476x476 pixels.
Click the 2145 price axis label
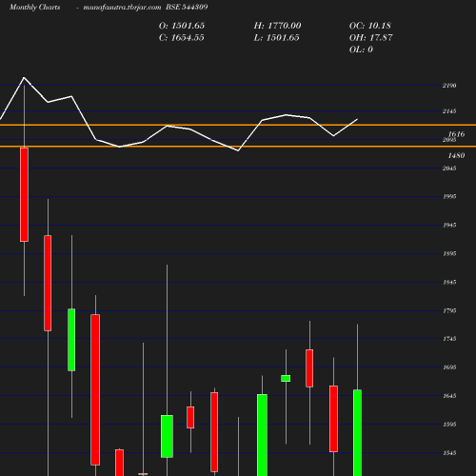coord(449,111)
